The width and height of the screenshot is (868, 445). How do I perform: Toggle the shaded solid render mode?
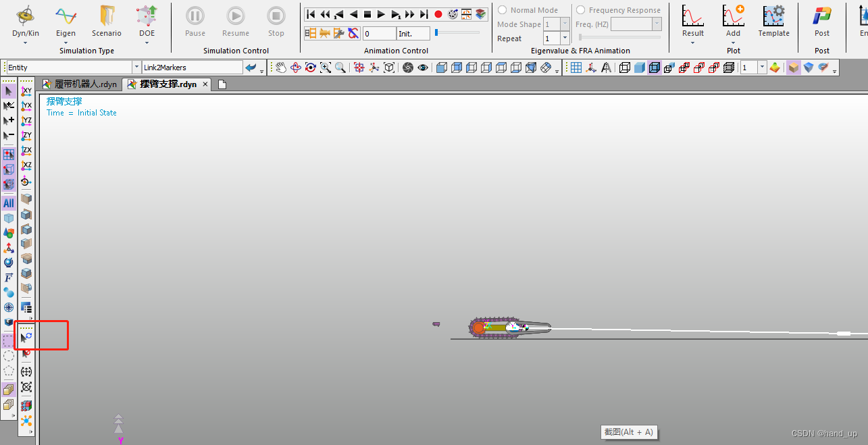(x=639, y=68)
